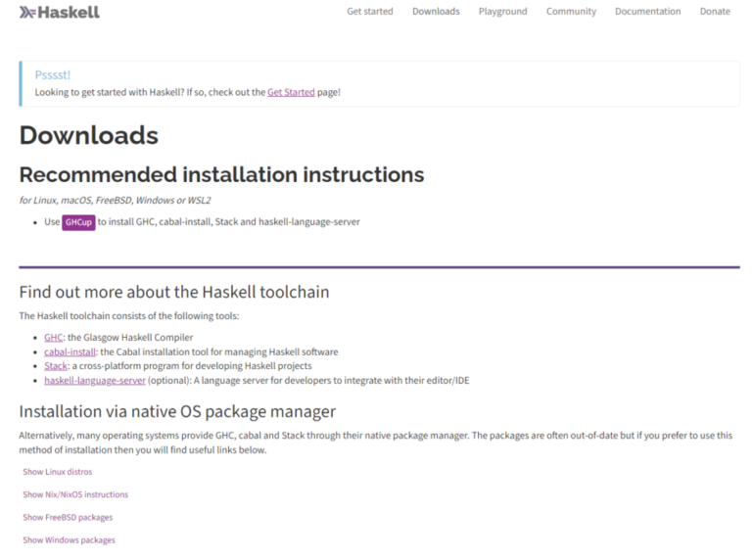The height and width of the screenshot is (560, 752).
Task: Click the Psssst! notice title
Action: click(x=53, y=74)
